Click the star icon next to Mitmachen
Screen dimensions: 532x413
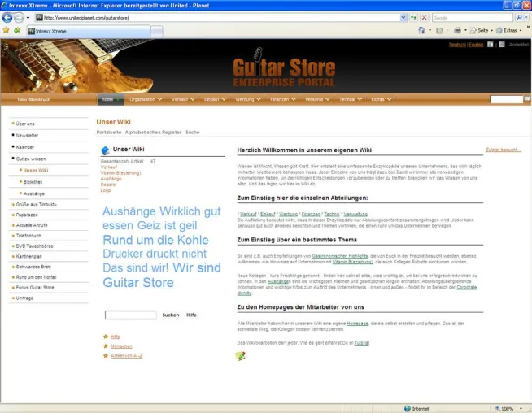[106, 346]
